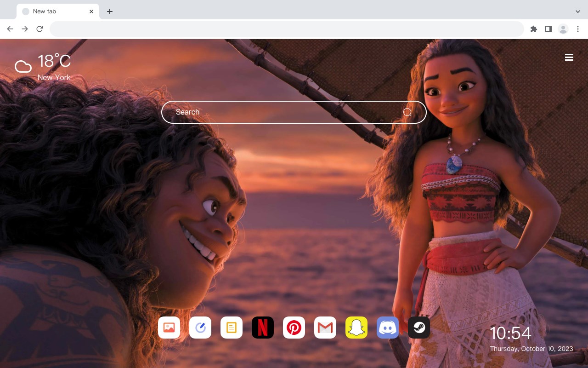Open the yellow notes shortcut icon
The width and height of the screenshot is (588, 368).
coord(232,328)
